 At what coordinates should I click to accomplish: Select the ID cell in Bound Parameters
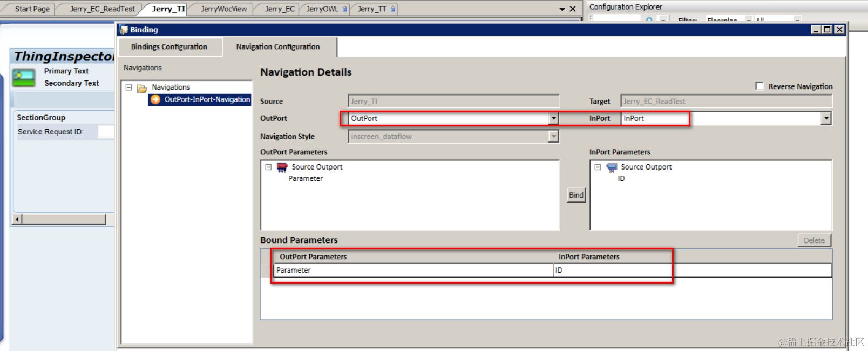(x=693, y=271)
